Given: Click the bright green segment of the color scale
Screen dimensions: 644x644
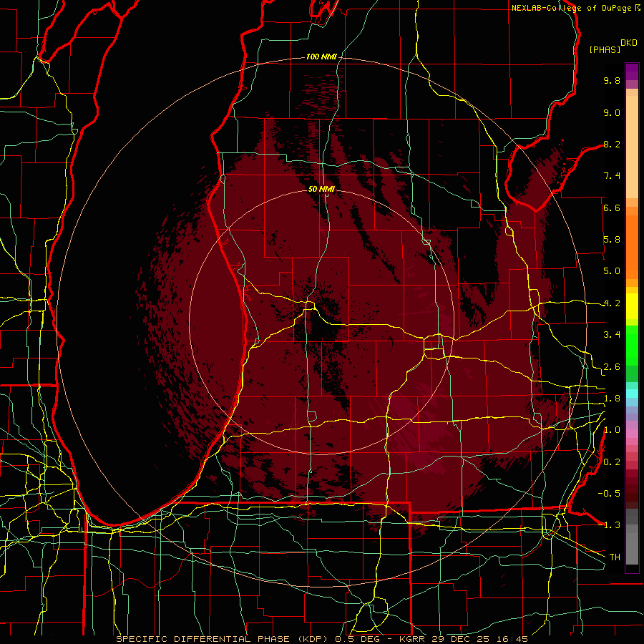Looking at the screenshot, I should pyautogui.click(x=632, y=346).
